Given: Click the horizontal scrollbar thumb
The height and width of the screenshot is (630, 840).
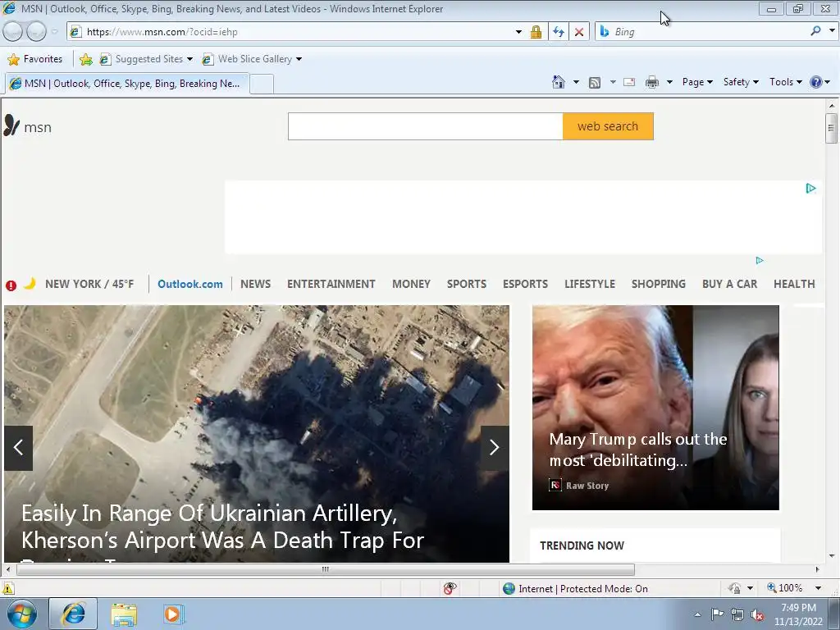Looking at the screenshot, I should point(326,569).
